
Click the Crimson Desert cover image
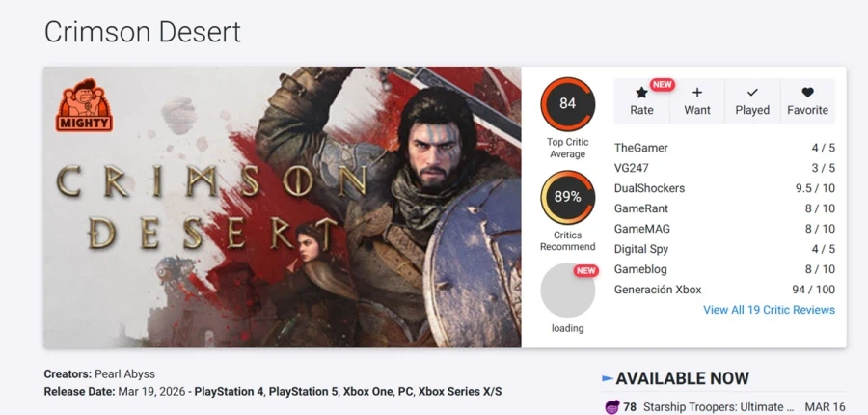pyautogui.click(x=283, y=207)
